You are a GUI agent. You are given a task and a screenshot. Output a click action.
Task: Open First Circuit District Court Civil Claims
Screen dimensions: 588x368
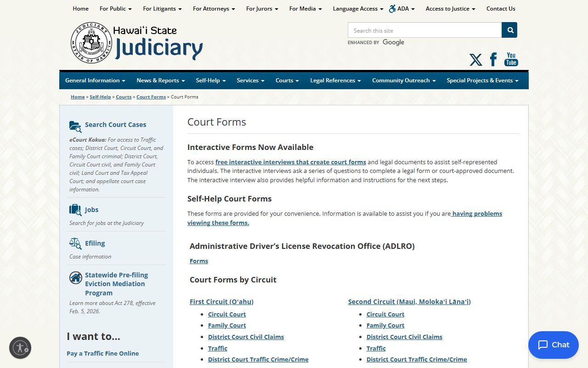246,337
